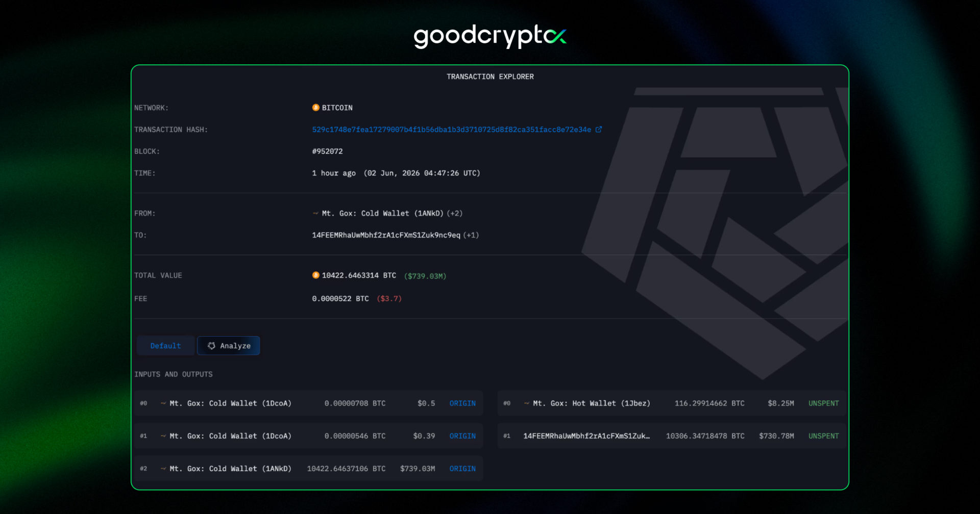Click the timestamp 02 Jun, 2026 04:47:26 UTC
Screen dimensions: 980x514
pos(422,173)
